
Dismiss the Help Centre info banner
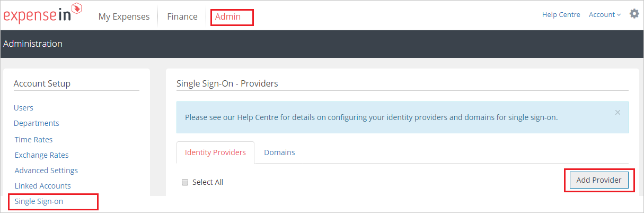[617, 112]
